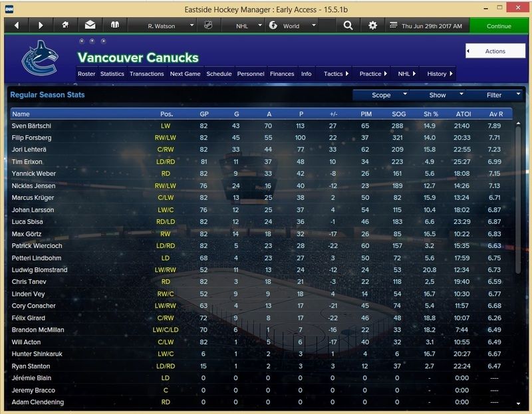Sort by the Av R column header

(x=495, y=114)
